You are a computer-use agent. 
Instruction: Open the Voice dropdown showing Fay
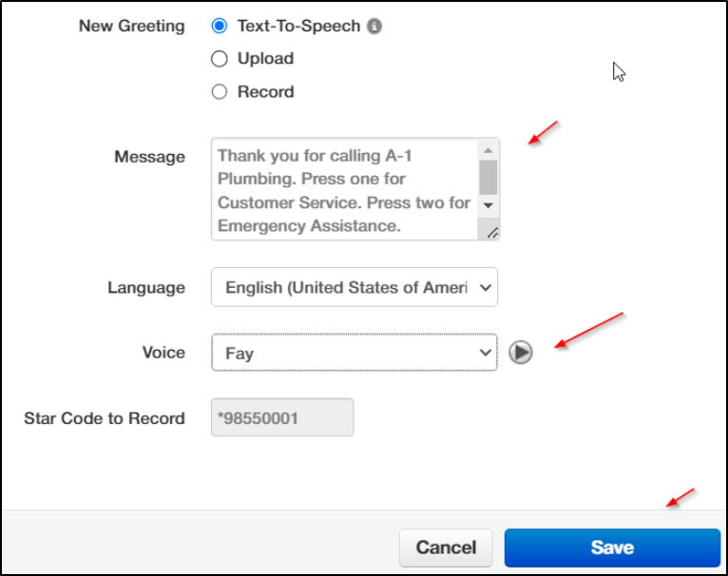pos(354,353)
